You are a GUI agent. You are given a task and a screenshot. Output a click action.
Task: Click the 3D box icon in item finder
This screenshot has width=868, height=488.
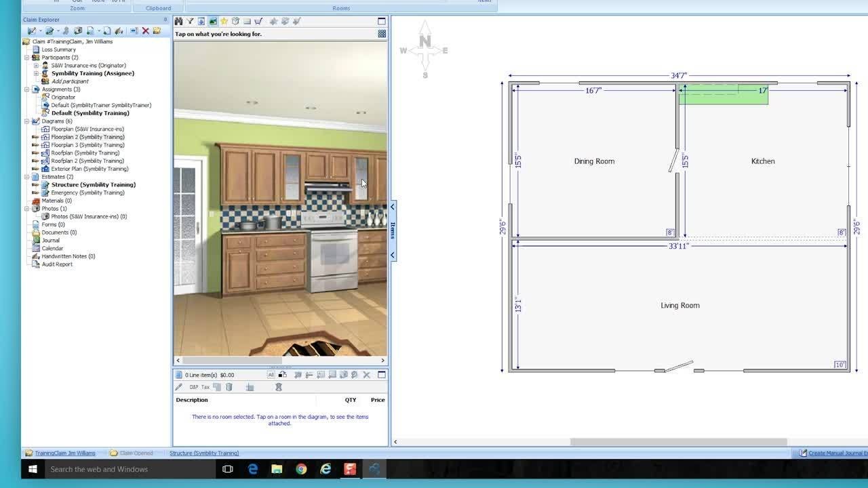[x=235, y=21]
